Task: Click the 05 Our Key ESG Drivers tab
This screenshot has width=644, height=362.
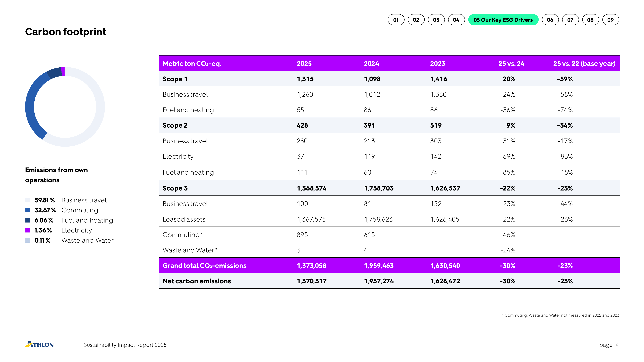Action: coord(503,20)
